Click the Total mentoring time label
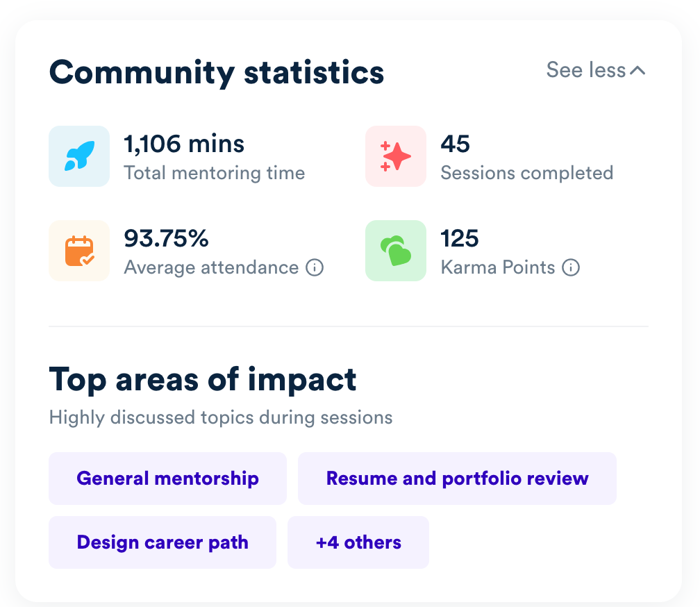 click(215, 173)
